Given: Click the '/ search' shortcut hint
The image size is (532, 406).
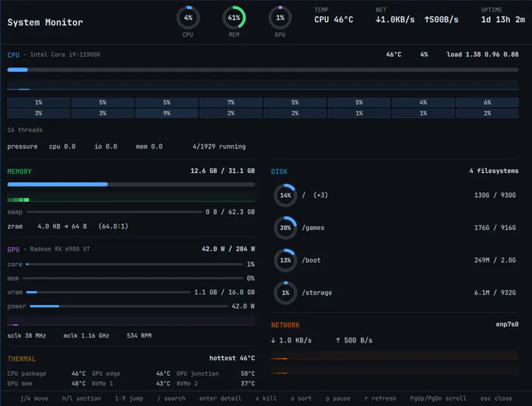Looking at the screenshot, I should [171, 398].
